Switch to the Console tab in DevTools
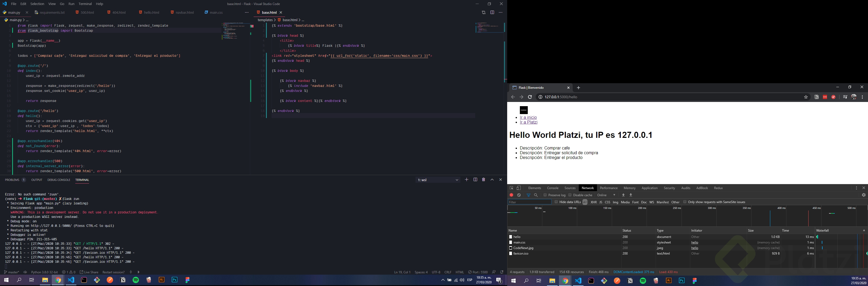868x286 pixels. tap(553, 188)
